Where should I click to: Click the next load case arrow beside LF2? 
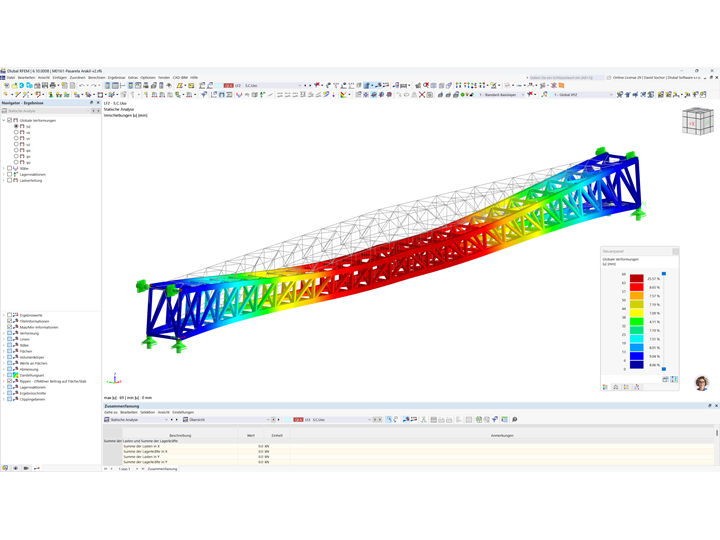tap(310, 85)
